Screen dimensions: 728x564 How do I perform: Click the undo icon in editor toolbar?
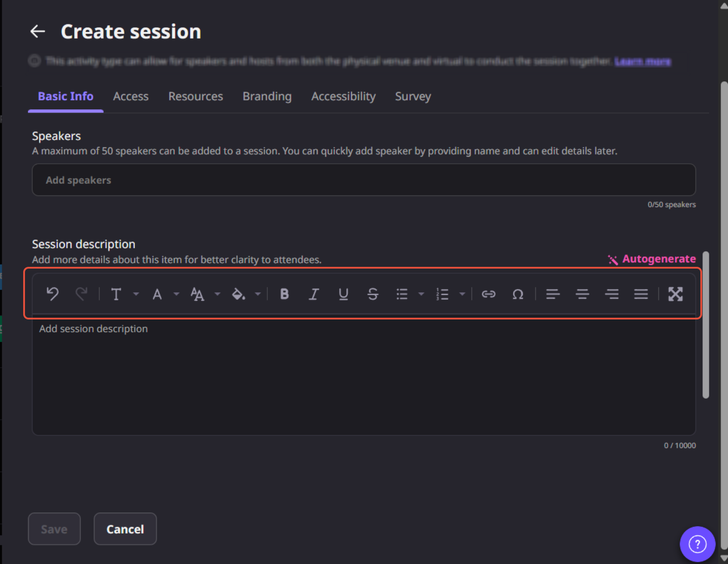pyautogui.click(x=53, y=294)
